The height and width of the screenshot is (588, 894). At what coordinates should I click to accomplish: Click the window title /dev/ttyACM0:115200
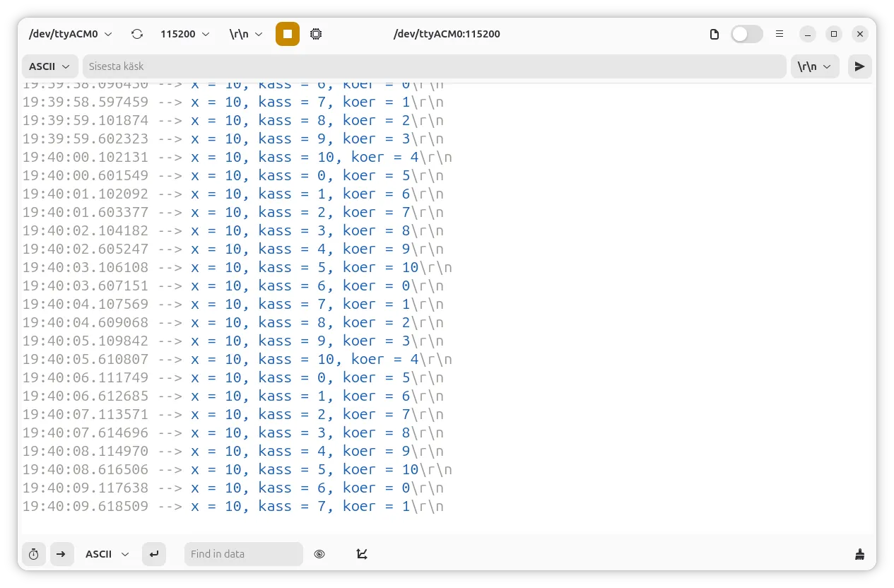447,34
